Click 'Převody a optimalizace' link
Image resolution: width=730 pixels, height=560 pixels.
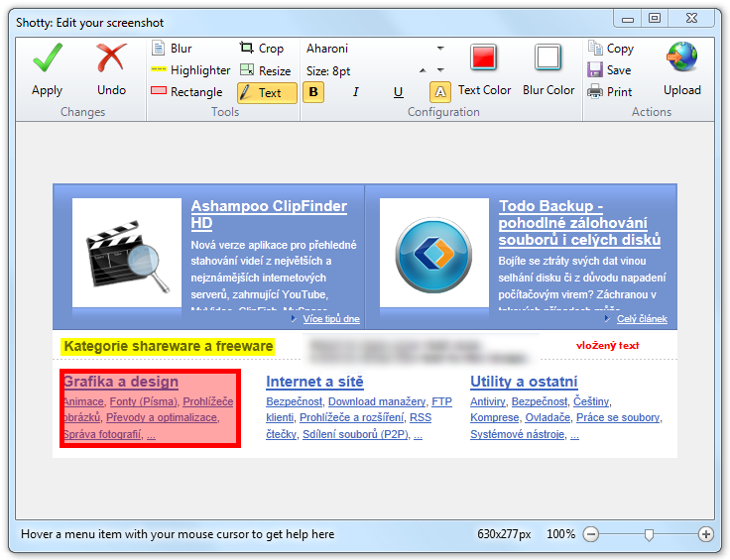click(162, 417)
